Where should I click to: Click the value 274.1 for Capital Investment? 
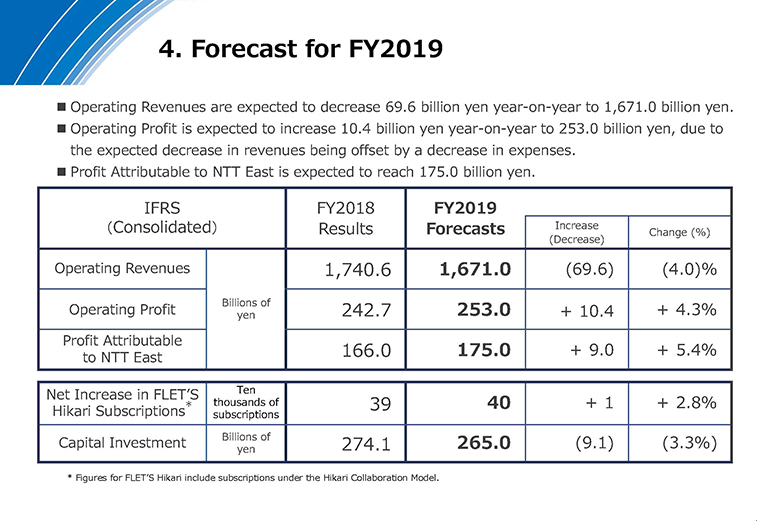tap(366, 444)
